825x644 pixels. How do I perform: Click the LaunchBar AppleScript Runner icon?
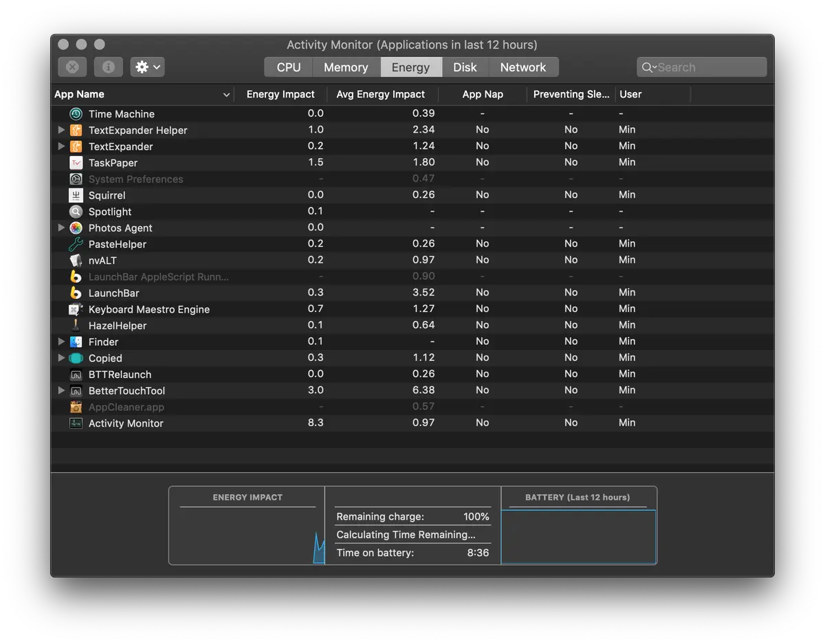76,277
